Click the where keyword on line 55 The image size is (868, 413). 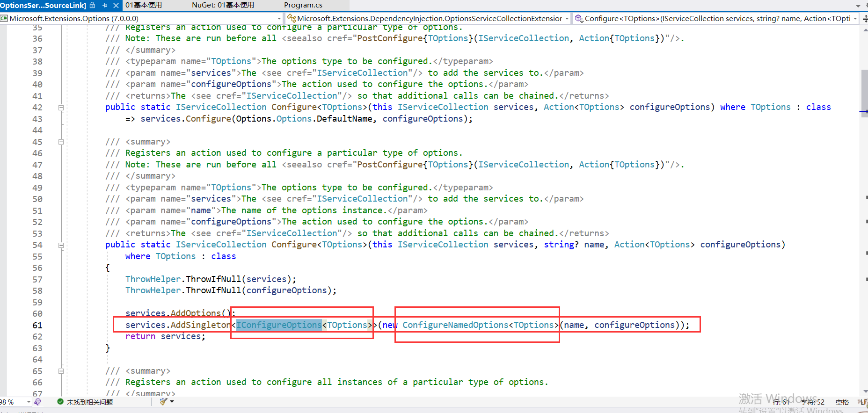pyautogui.click(x=138, y=256)
